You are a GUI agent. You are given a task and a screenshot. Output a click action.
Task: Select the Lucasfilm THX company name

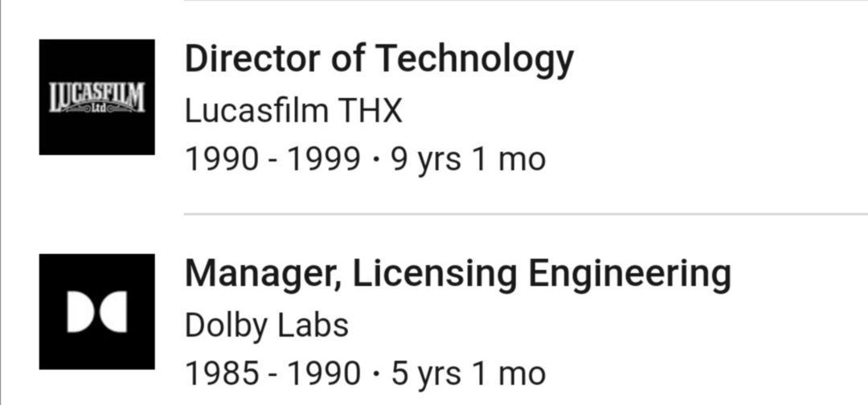[x=293, y=110]
